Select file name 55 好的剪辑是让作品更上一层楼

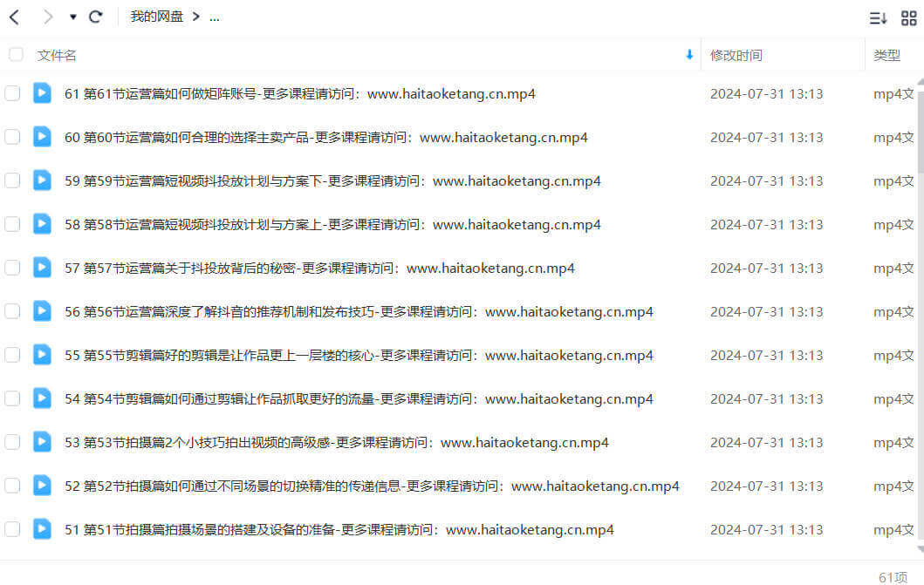(x=359, y=356)
